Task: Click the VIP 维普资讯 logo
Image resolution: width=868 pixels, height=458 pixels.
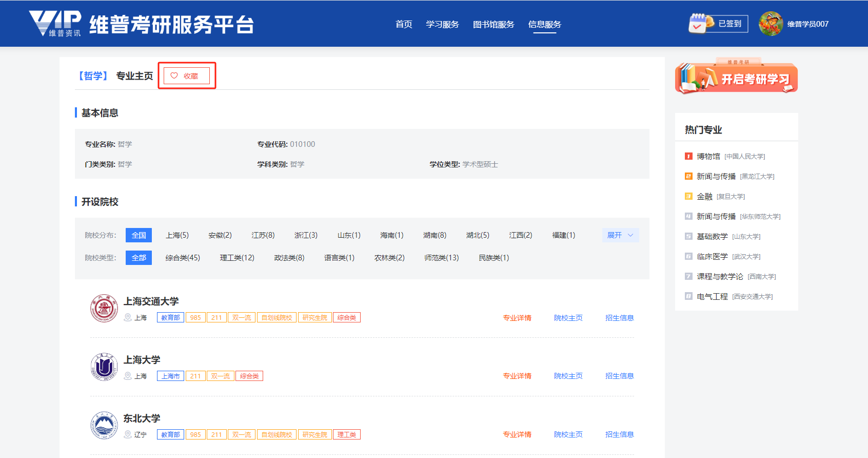Action: click(x=55, y=24)
